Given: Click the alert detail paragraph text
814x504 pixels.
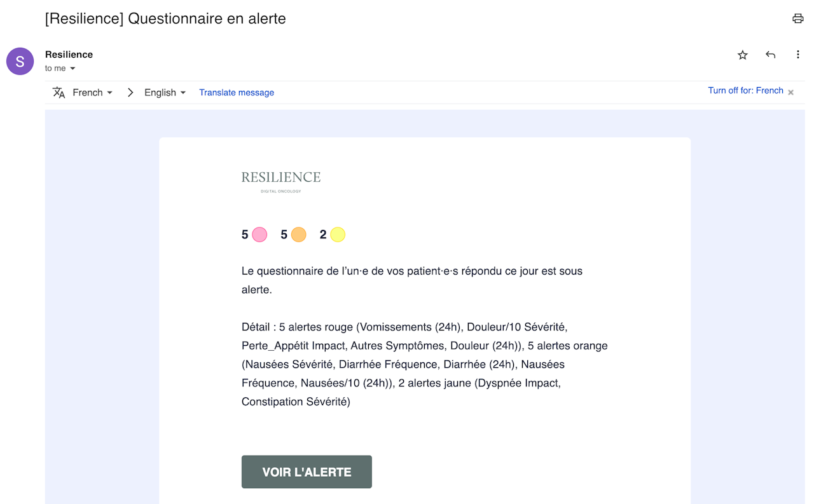Looking at the screenshot, I should pyautogui.click(x=424, y=364).
